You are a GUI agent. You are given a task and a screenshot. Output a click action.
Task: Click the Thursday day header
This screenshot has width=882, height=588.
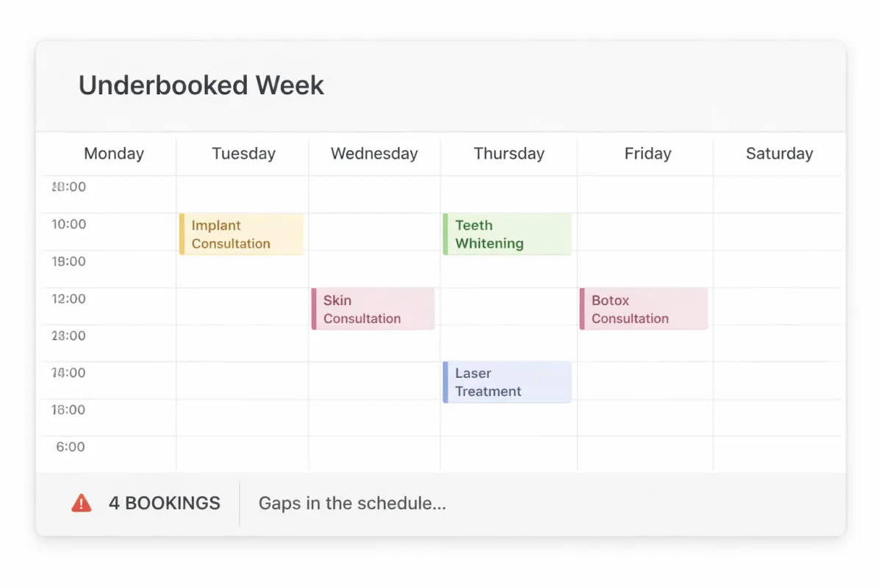509,154
